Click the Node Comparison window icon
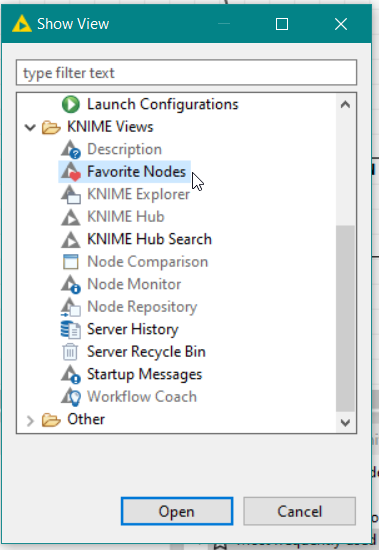 coord(71,262)
